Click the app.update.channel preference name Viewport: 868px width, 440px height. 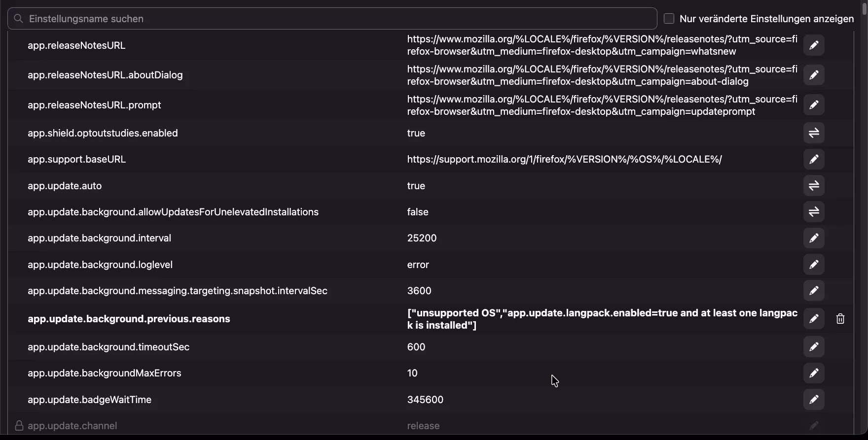(x=72, y=426)
